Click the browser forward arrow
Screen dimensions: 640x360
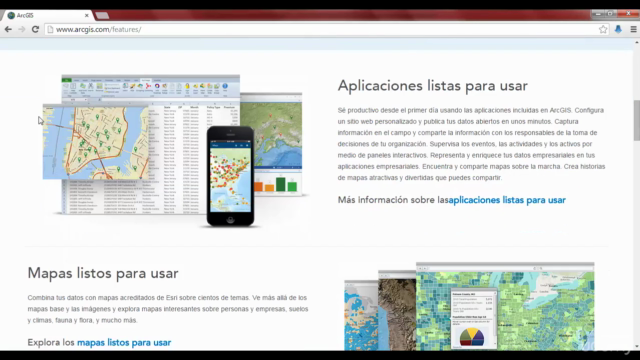pos(22,29)
